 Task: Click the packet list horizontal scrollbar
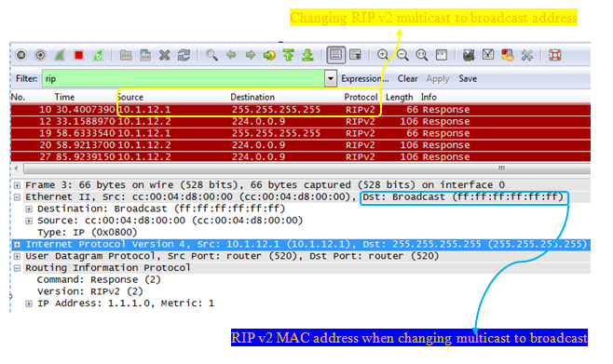(x=306, y=169)
